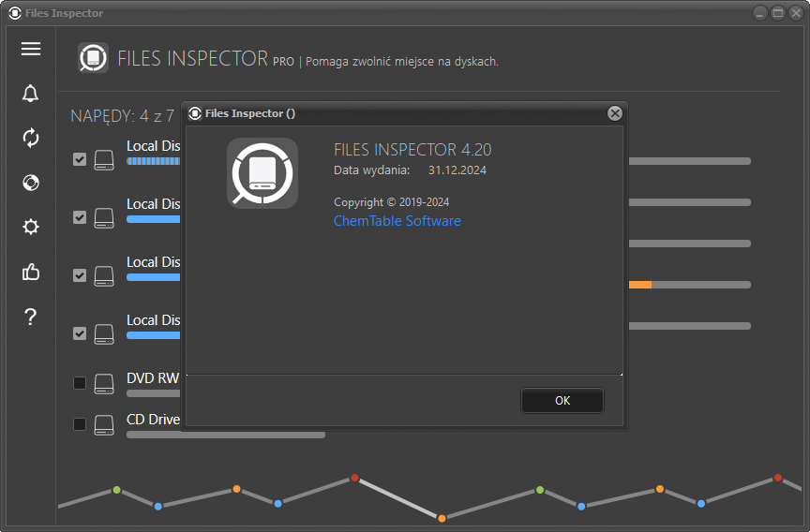The height and width of the screenshot is (532, 810).
Task: Click drive icon of first Local Disk
Action: pos(104,160)
